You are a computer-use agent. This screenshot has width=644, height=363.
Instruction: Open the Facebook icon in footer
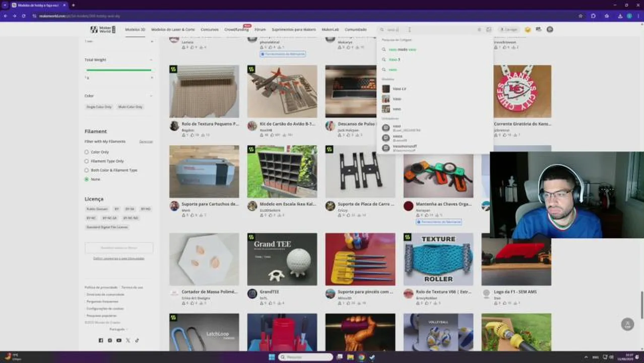click(x=101, y=340)
